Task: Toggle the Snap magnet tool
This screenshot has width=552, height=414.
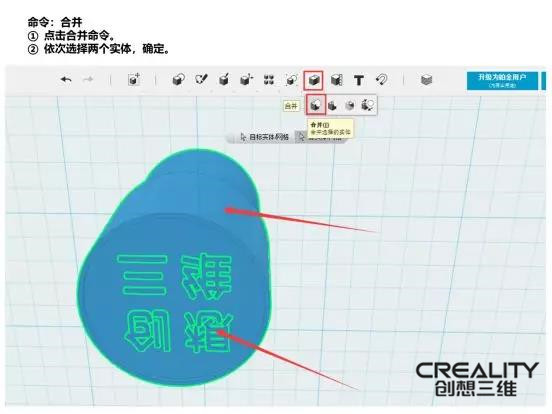Action: click(381, 80)
